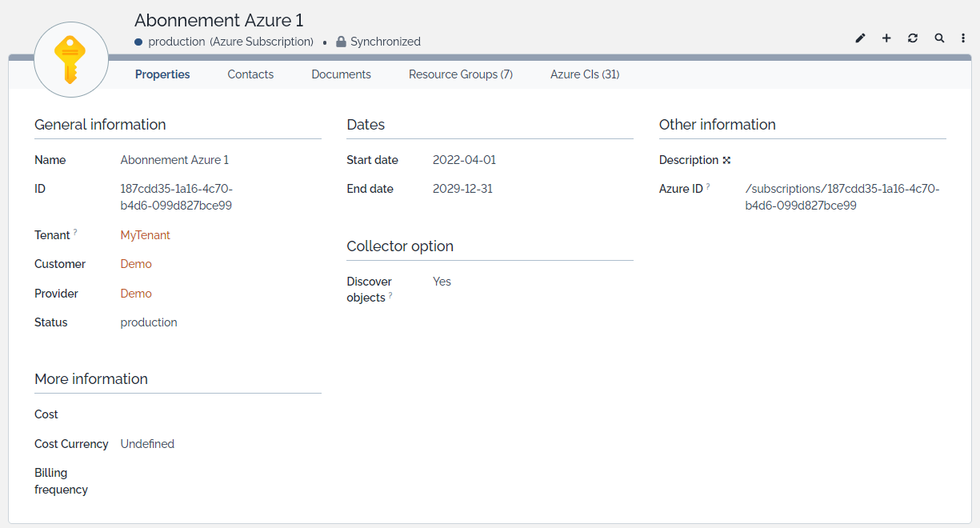Image resolution: width=980 pixels, height=528 pixels.
Task: Refresh the page with the reload icon
Action: coord(913,38)
